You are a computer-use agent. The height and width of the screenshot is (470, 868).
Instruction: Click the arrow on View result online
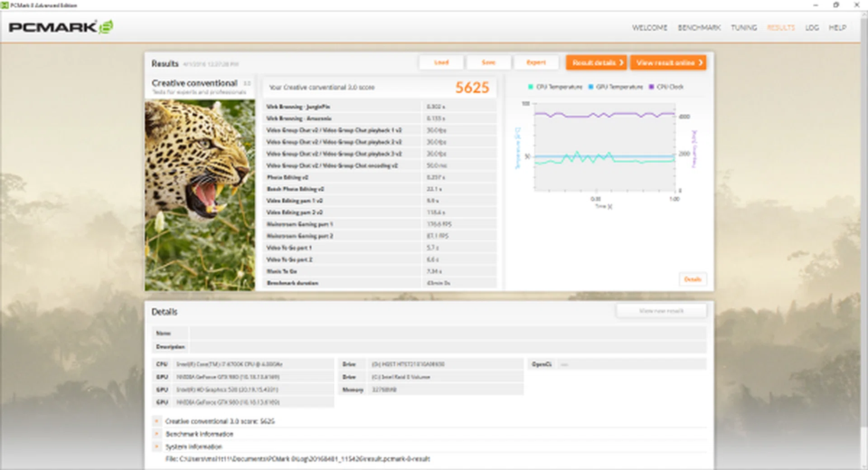click(x=701, y=62)
